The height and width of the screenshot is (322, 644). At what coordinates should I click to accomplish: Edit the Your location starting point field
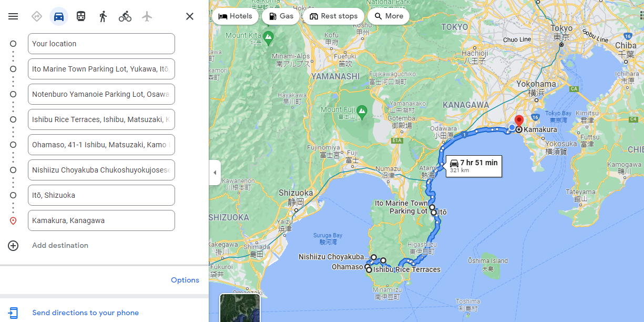point(101,44)
